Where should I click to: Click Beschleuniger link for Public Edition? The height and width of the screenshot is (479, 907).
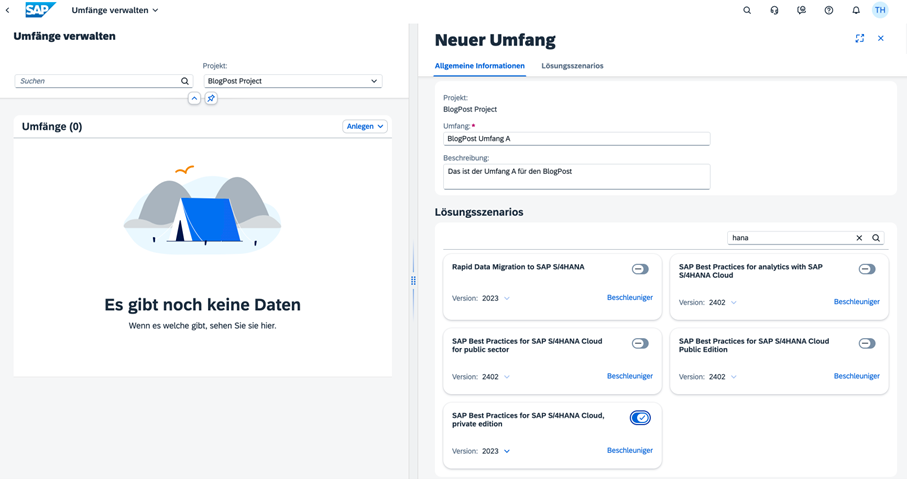click(x=856, y=376)
